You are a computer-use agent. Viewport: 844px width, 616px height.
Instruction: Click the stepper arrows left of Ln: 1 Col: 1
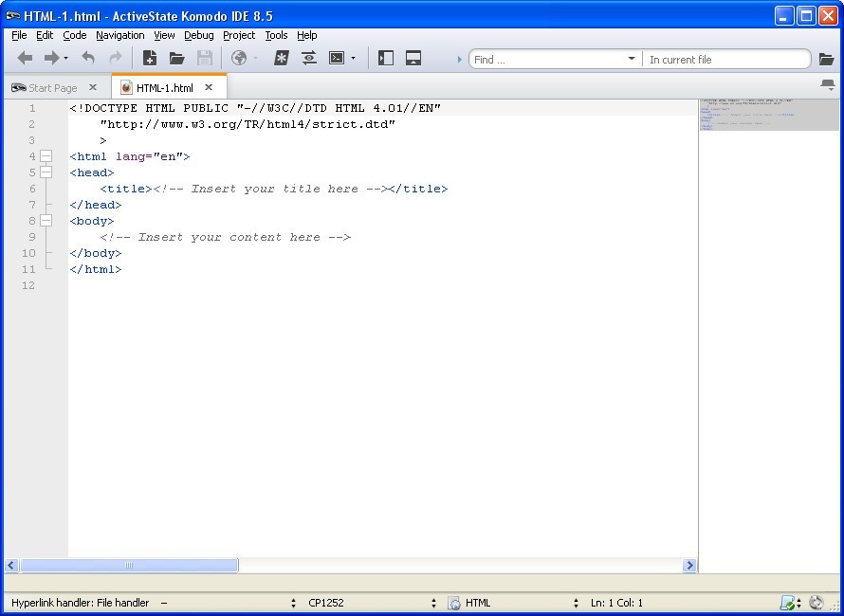576,603
